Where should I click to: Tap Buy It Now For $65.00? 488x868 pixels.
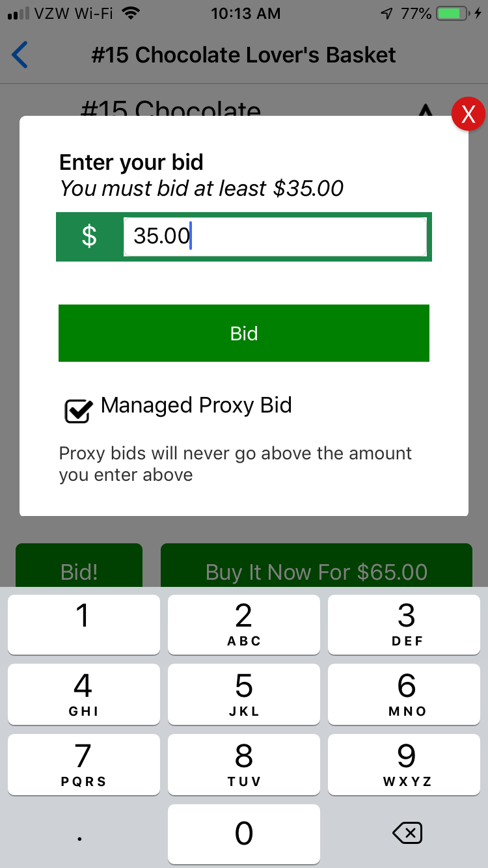pyautogui.click(x=316, y=565)
